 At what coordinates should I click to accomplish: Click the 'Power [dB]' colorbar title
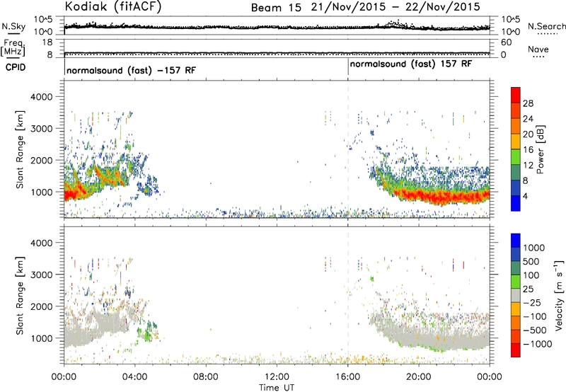point(540,149)
